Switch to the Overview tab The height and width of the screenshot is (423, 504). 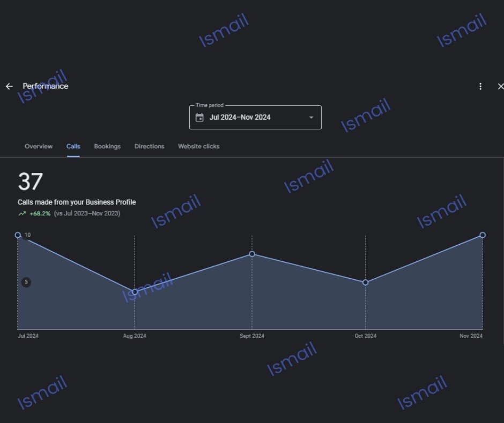tap(39, 147)
